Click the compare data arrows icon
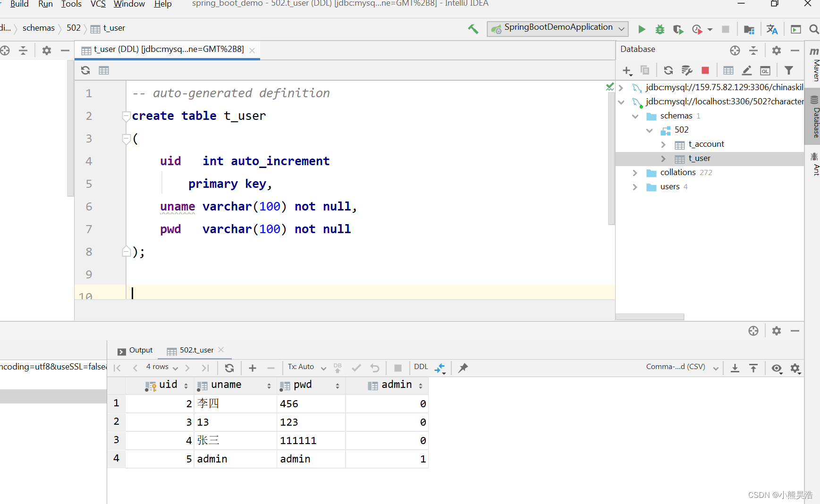820x504 pixels. 440,368
